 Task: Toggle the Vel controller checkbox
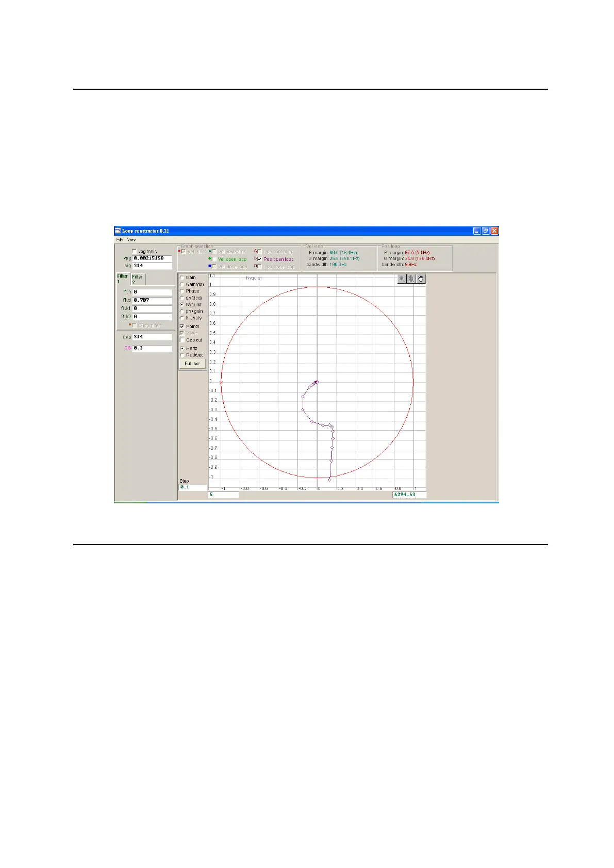[x=214, y=252]
